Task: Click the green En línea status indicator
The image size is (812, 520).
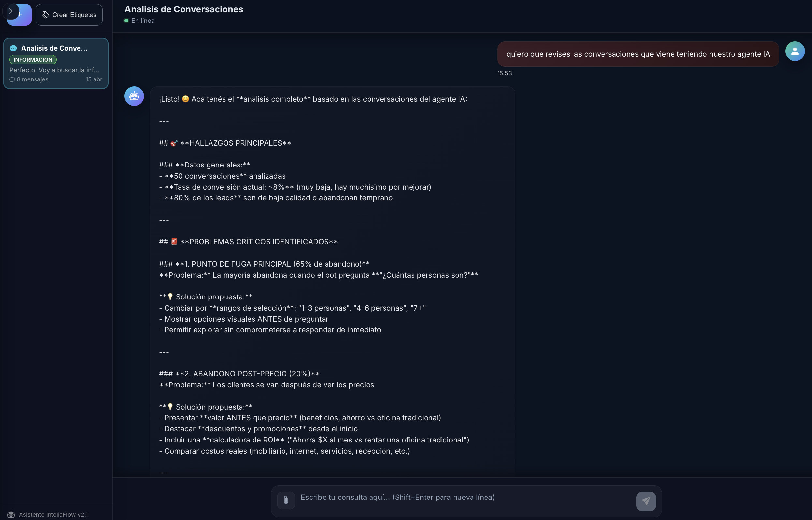Action: coord(127,21)
